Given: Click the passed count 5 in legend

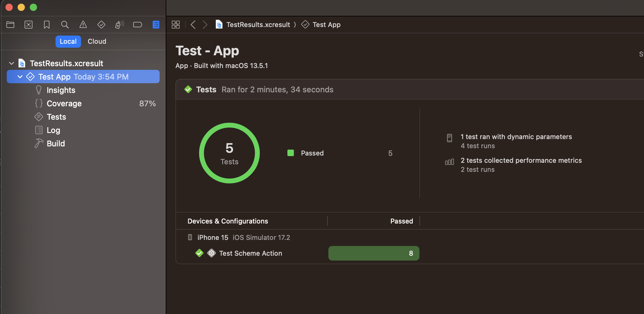Looking at the screenshot, I should (390, 153).
